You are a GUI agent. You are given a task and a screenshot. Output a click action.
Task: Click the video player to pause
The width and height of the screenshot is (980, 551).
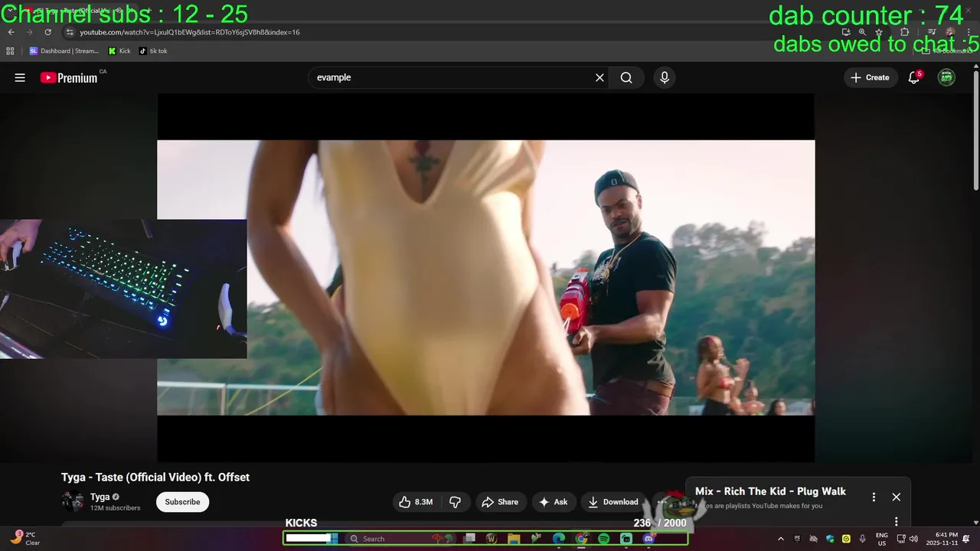486,278
